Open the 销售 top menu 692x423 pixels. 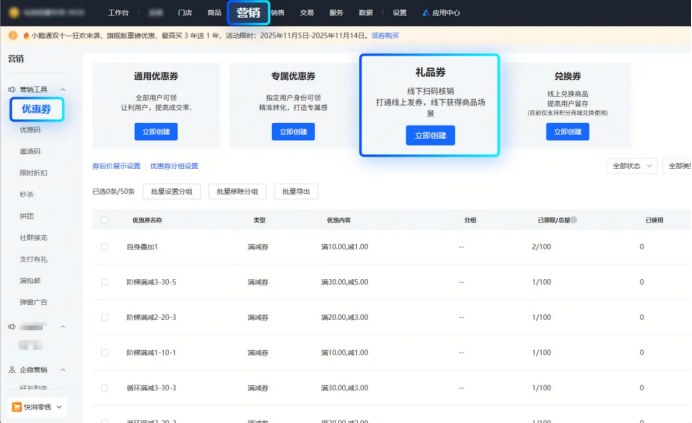tap(278, 13)
